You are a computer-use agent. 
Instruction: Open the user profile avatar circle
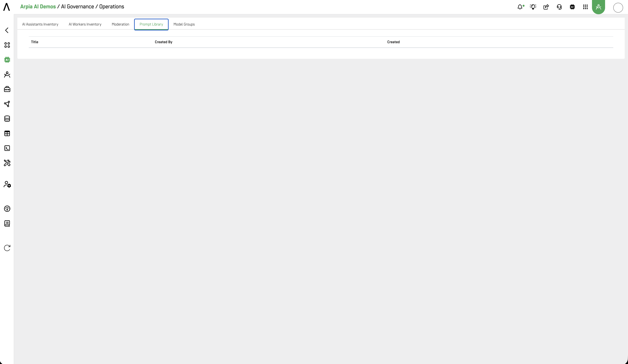(618, 8)
